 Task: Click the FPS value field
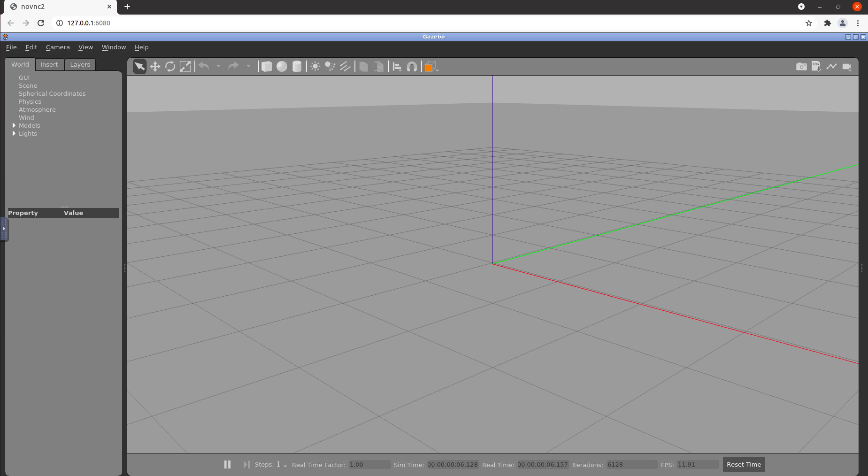(698, 465)
